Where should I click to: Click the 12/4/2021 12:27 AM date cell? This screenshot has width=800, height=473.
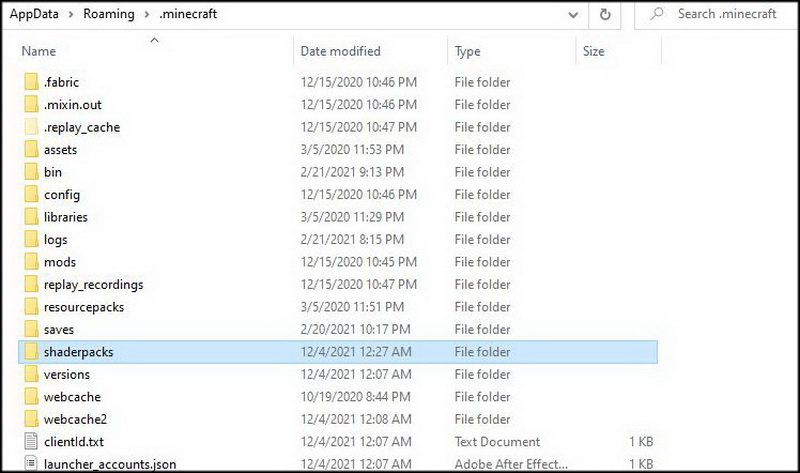point(356,352)
